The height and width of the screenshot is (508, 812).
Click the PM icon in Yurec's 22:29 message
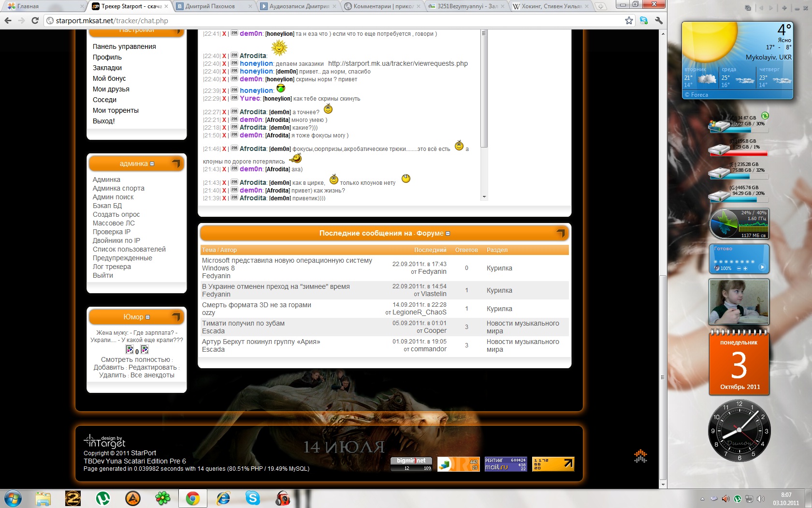pyautogui.click(x=234, y=98)
